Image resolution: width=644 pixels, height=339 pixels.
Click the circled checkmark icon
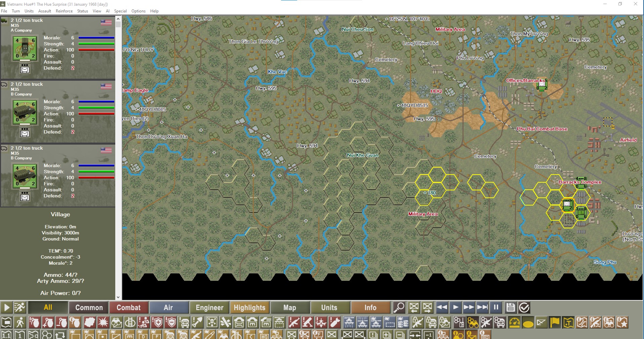click(524, 307)
